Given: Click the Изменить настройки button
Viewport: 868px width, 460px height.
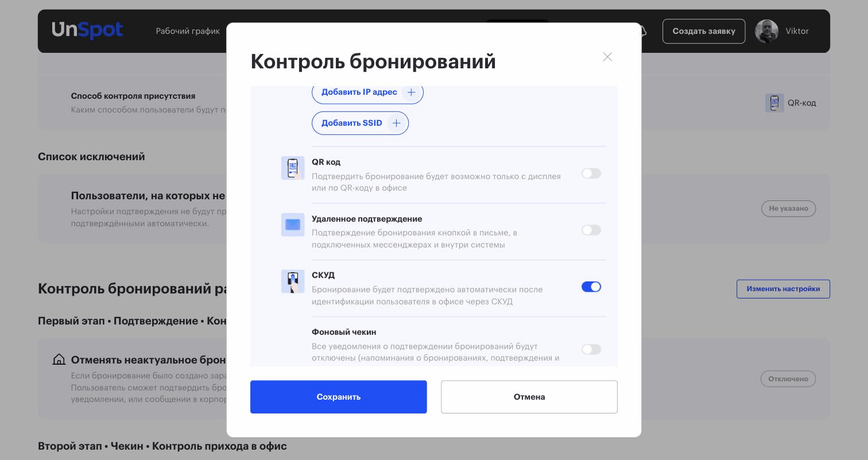Looking at the screenshot, I should 783,289.
